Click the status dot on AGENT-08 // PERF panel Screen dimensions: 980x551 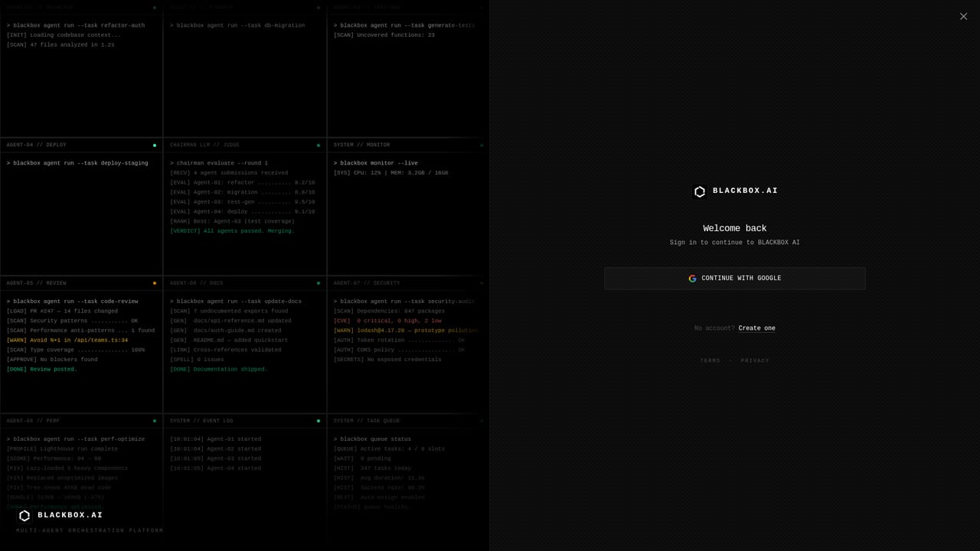tap(155, 421)
